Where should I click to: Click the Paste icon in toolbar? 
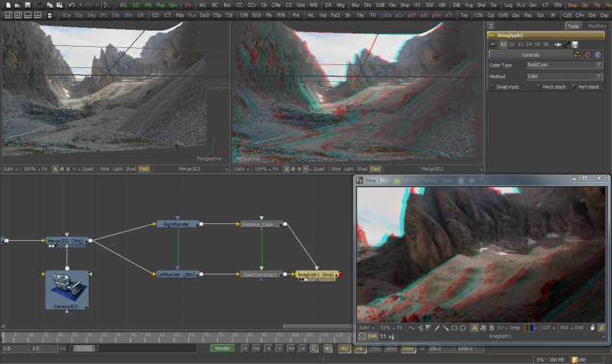click(x=60, y=5)
